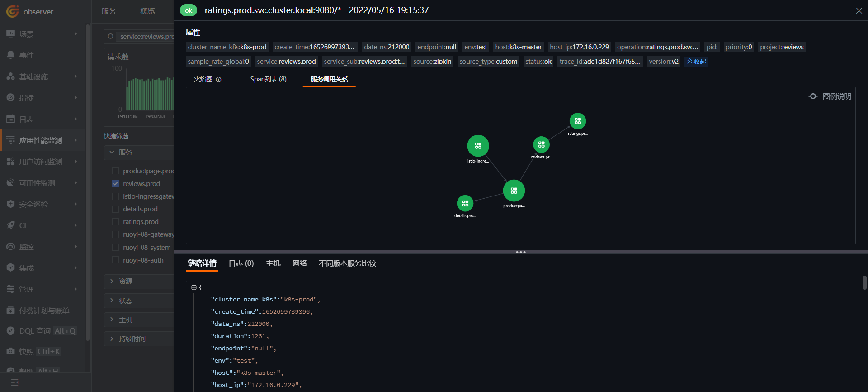The width and height of the screenshot is (868, 392).
Task: Click the trace_id attribute tag
Action: 599,62
